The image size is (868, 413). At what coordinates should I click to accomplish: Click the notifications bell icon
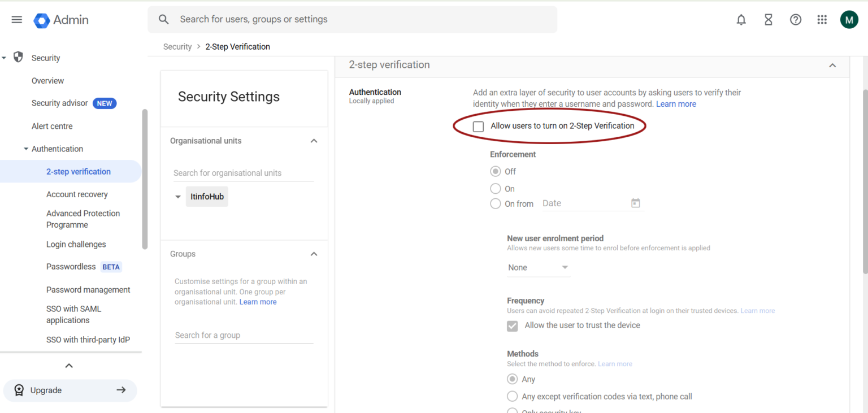pyautogui.click(x=741, y=19)
